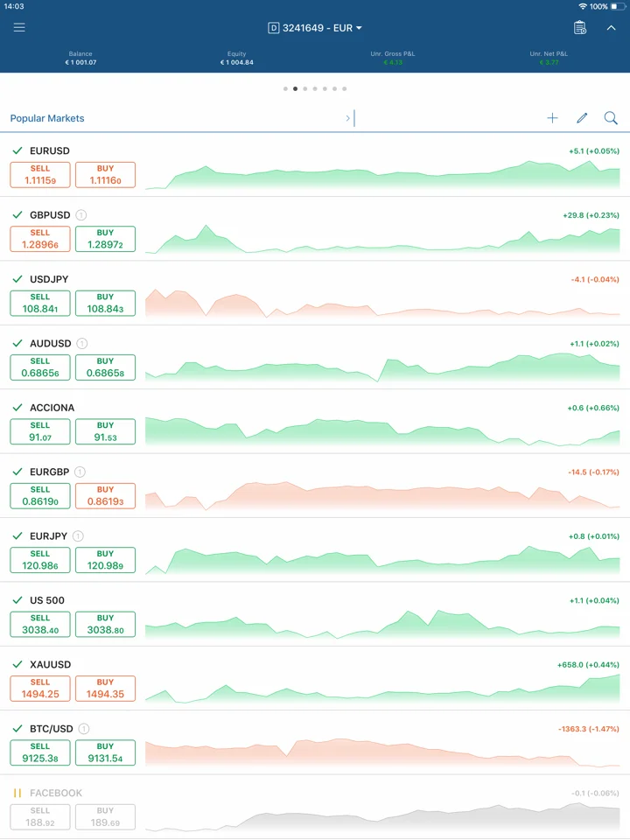The height and width of the screenshot is (840, 630).
Task: Collapse the account summary header chevron
Action: [611, 27]
